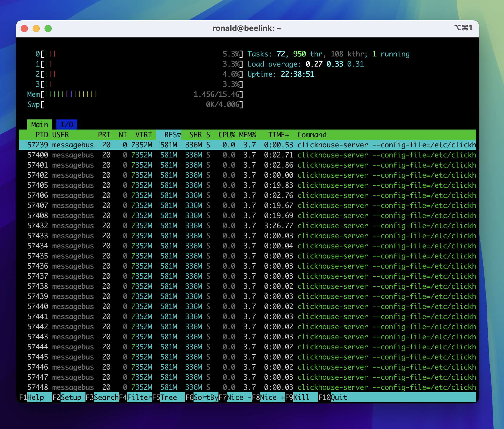Click the NI column header

(123, 135)
